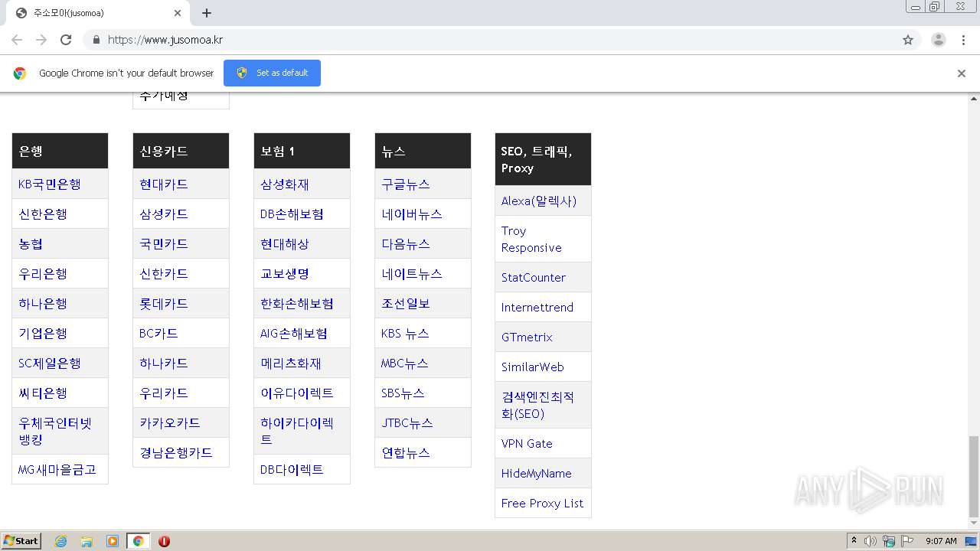Open Windows Media Player from the taskbar
Image resolution: width=980 pixels, height=551 pixels.
pyautogui.click(x=113, y=541)
